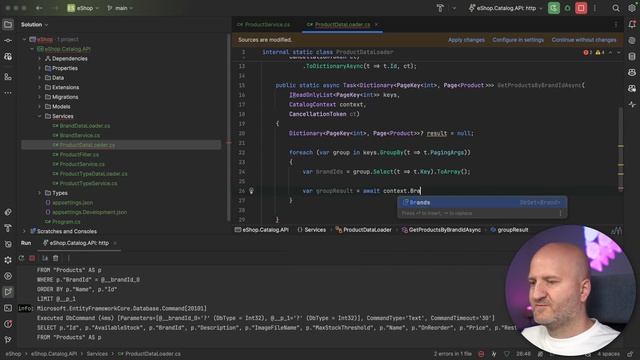
Task: Open the AI Assistant spiral icon
Action: click(632, 40)
